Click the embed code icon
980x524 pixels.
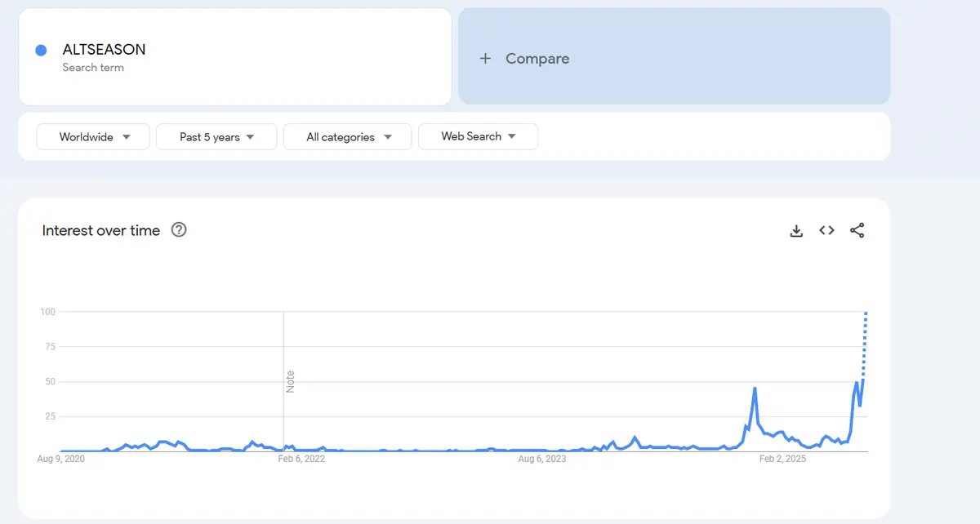[x=826, y=231]
